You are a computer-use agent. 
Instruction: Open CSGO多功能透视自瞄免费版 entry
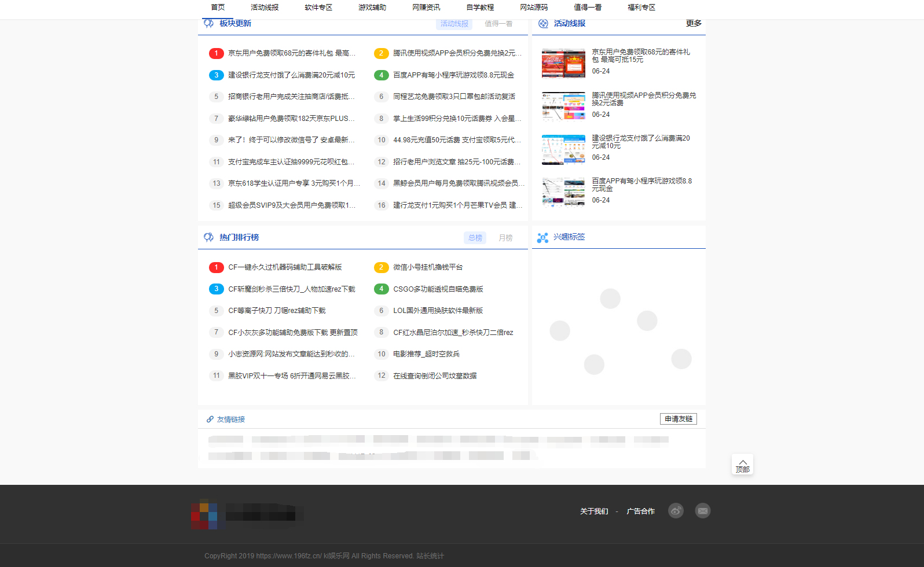438,289
